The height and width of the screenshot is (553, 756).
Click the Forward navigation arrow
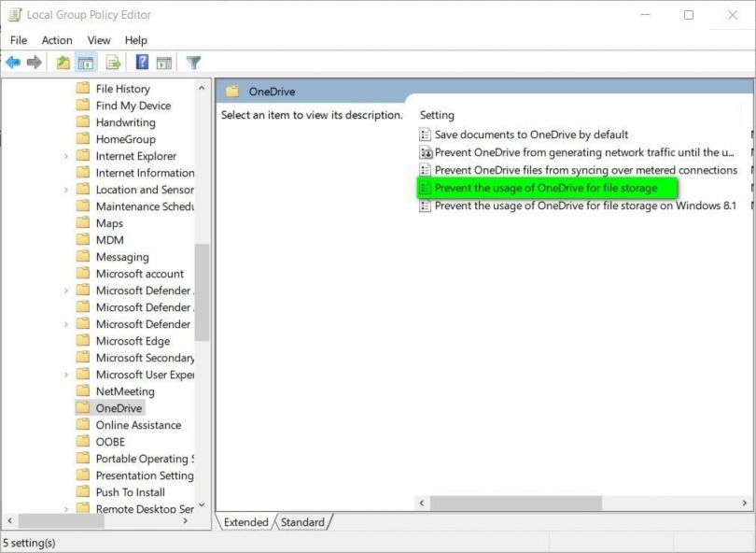click(35, 62)
